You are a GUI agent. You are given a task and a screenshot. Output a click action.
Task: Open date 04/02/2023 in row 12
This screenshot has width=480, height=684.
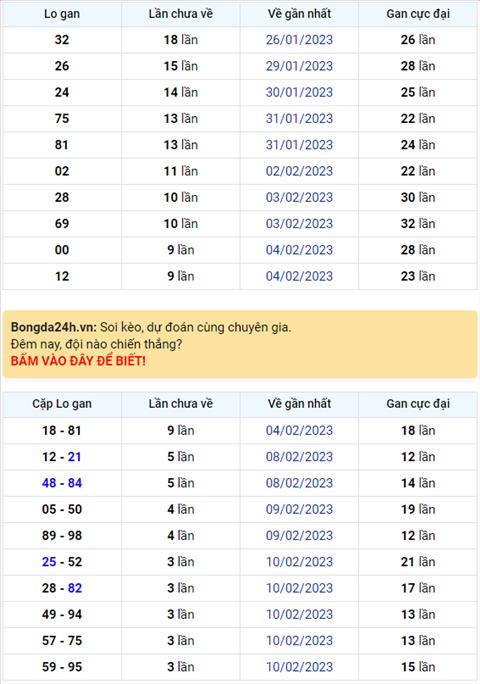coord(299,276)
